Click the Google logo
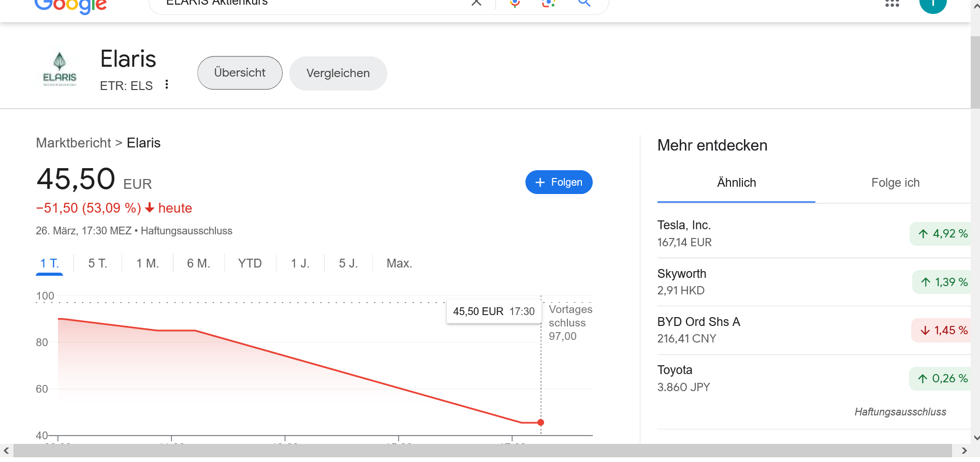Image resolution: width=980 pixels, height=462 pixels. tap(70, 5)
